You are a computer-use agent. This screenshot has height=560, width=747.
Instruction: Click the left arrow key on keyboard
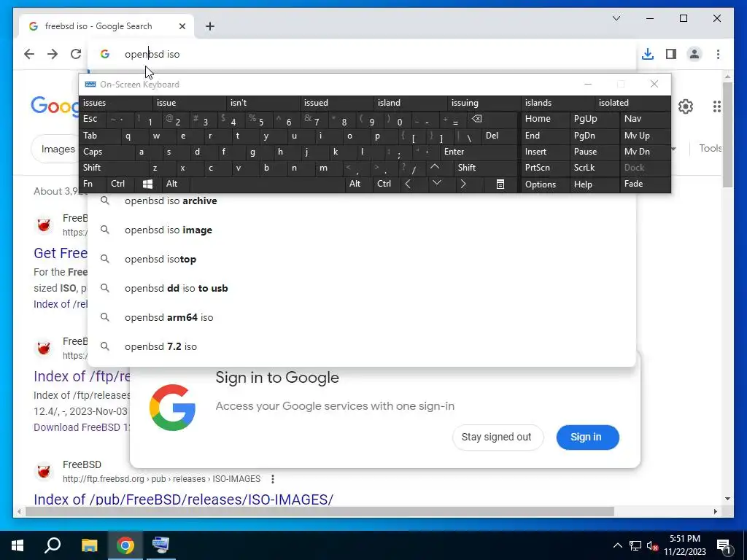coord(408,184)
